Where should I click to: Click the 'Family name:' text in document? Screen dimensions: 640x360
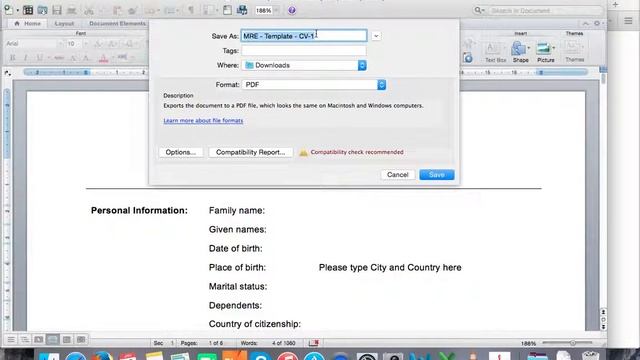pos(237,211)
